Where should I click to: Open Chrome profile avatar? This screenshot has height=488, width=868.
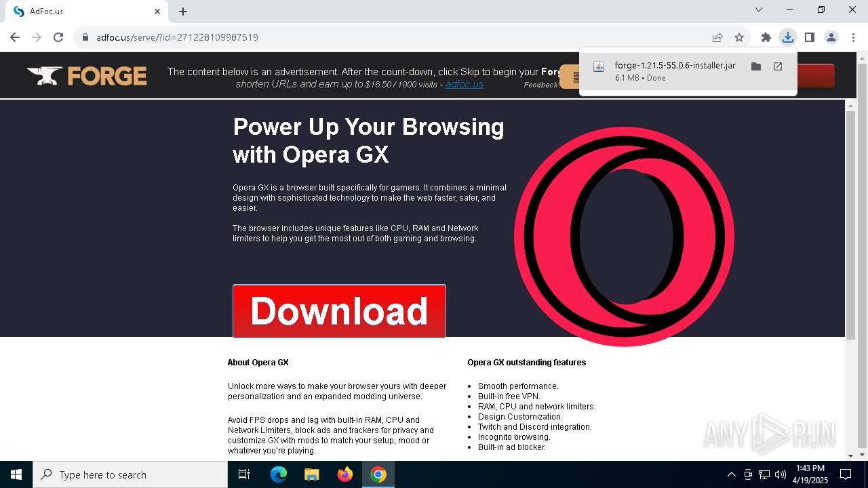(831, 37)
